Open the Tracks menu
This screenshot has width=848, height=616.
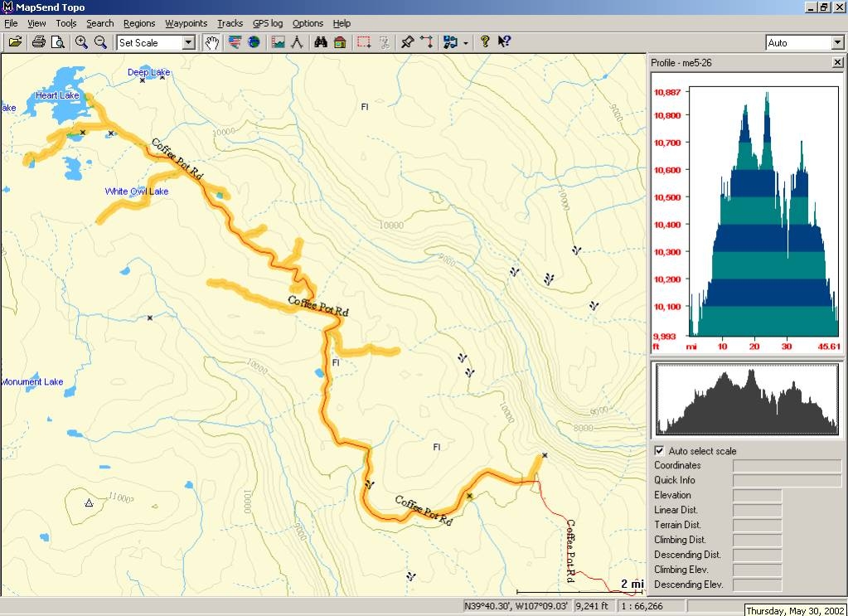(230, 23)
